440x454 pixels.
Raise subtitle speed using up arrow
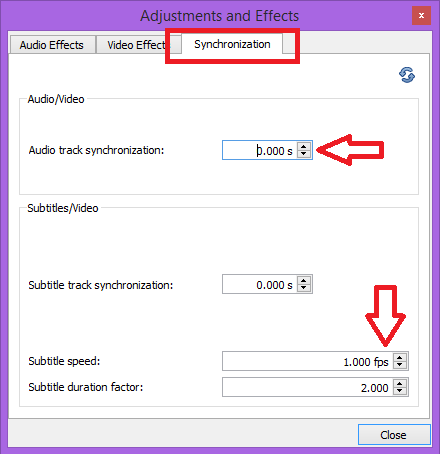pos(400,357)
